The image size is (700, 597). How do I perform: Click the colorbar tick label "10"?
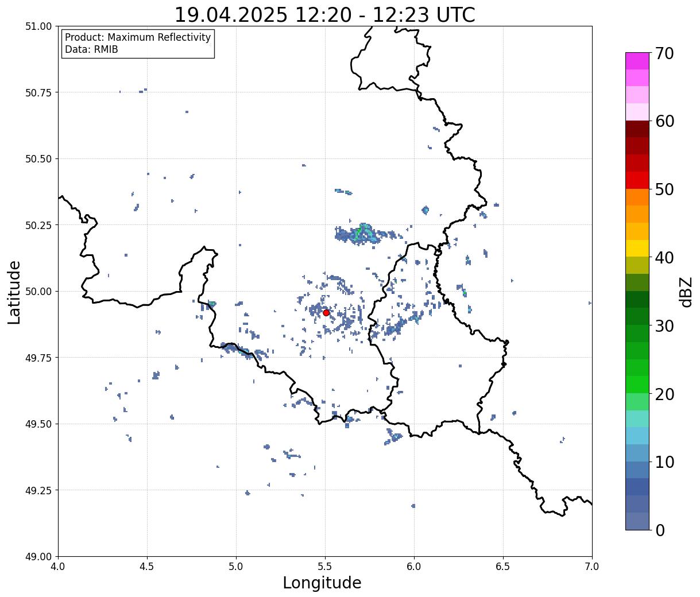click(x=664, y=462)
